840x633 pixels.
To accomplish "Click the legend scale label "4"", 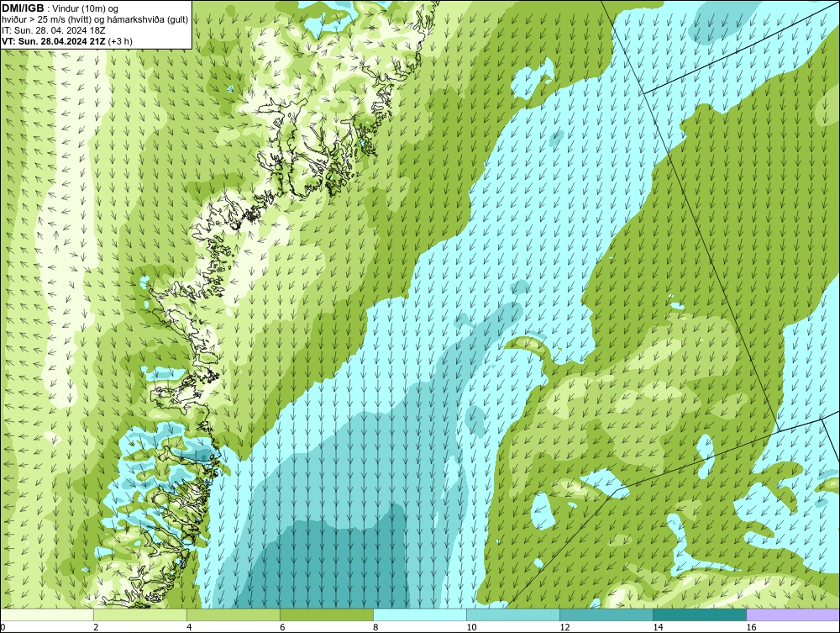I will [x=188, y=627].
